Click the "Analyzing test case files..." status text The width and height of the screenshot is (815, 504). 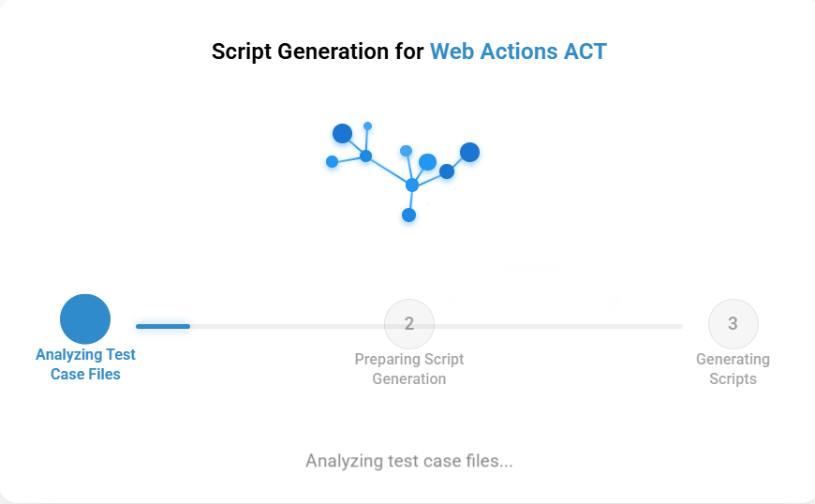[409, 461]
